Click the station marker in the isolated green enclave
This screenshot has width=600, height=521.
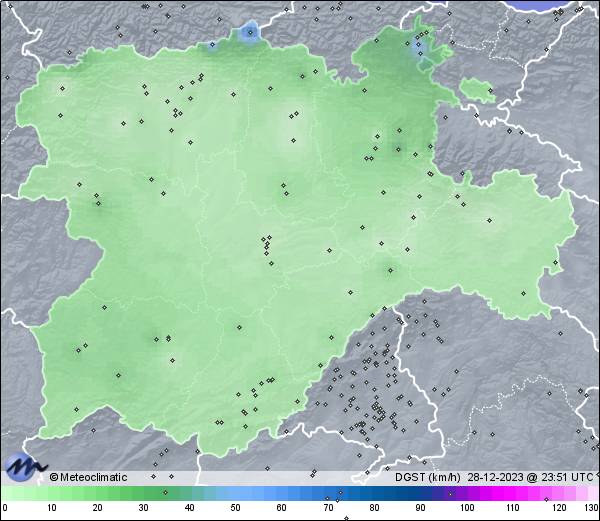[491, 90]
